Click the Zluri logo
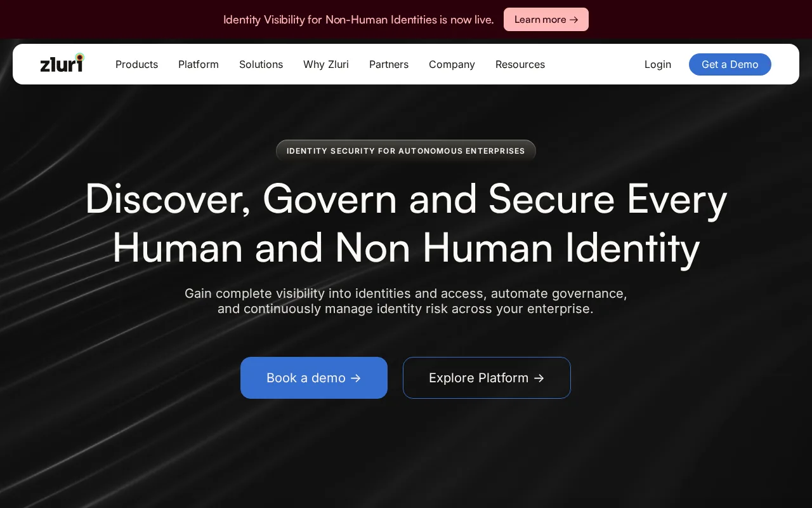 pos(62,63)
